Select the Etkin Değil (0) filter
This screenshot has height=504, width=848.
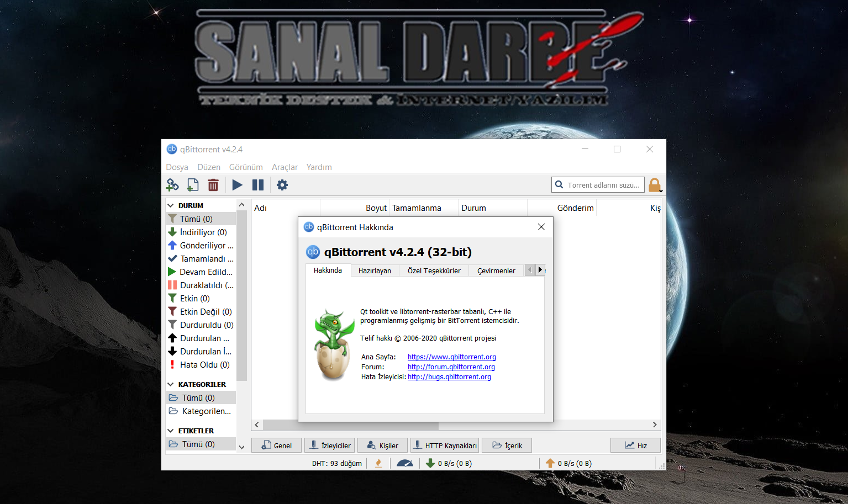click(x=201, y=311)
